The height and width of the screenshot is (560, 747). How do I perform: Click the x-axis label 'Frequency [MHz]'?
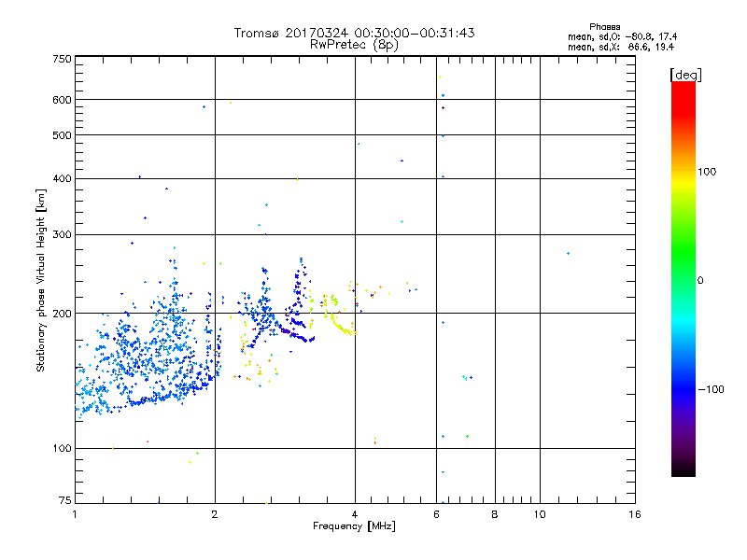(354, 526)
